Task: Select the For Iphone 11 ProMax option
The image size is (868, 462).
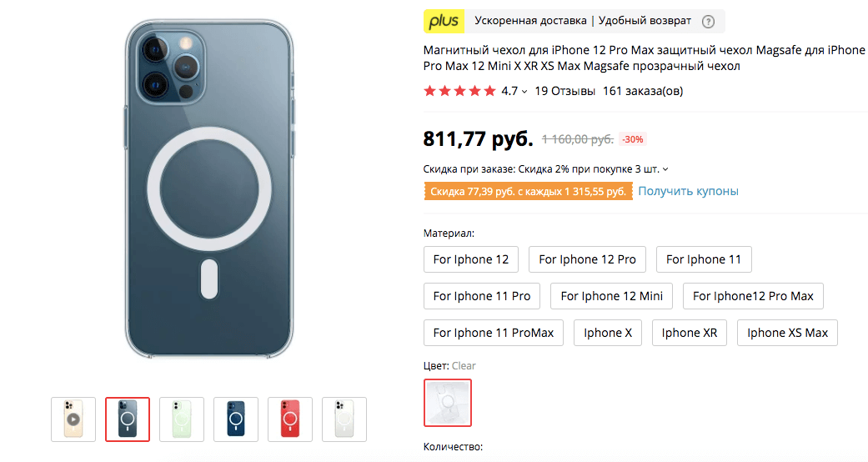Action: [494, 333]
